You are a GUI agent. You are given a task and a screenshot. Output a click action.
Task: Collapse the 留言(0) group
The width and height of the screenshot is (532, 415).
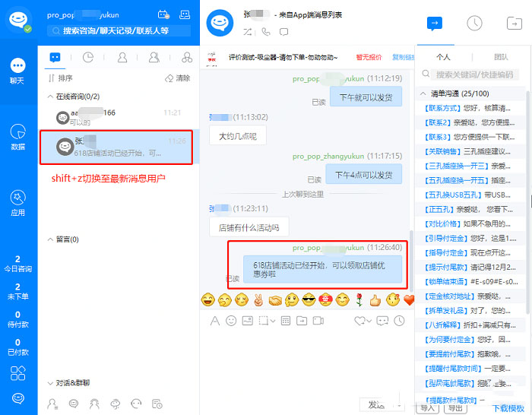tap(50, 239)
